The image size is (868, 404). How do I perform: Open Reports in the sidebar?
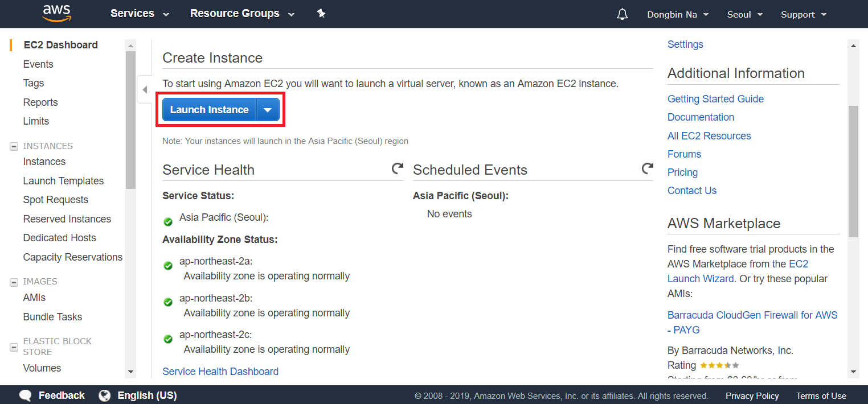pyautogui.click(x=40, y=102)
